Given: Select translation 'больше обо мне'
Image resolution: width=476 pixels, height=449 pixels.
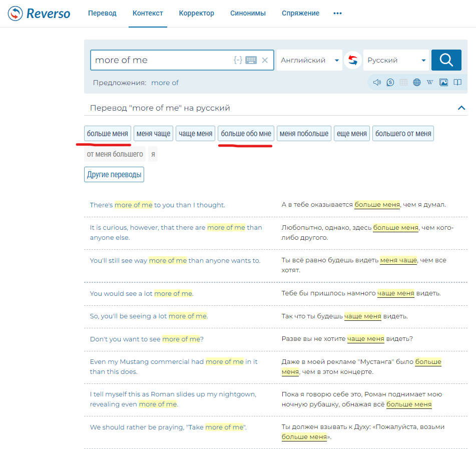Looking at the screenshot, I should [x=246, y=134].
